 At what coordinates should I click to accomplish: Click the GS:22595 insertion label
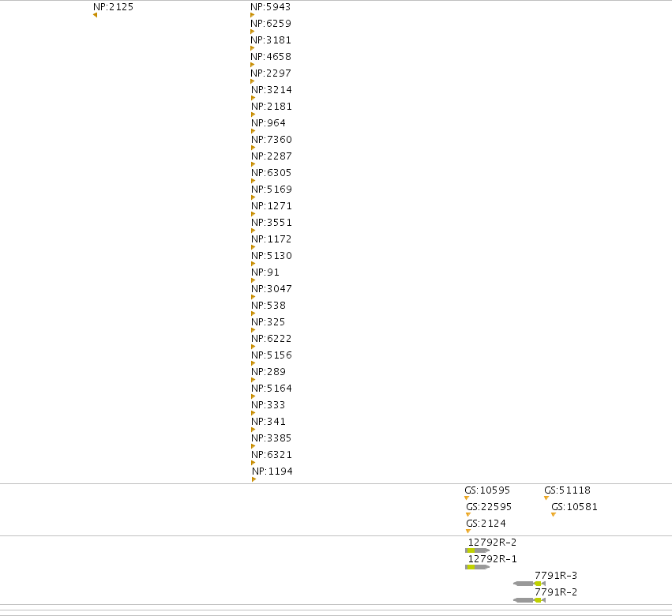489,507
